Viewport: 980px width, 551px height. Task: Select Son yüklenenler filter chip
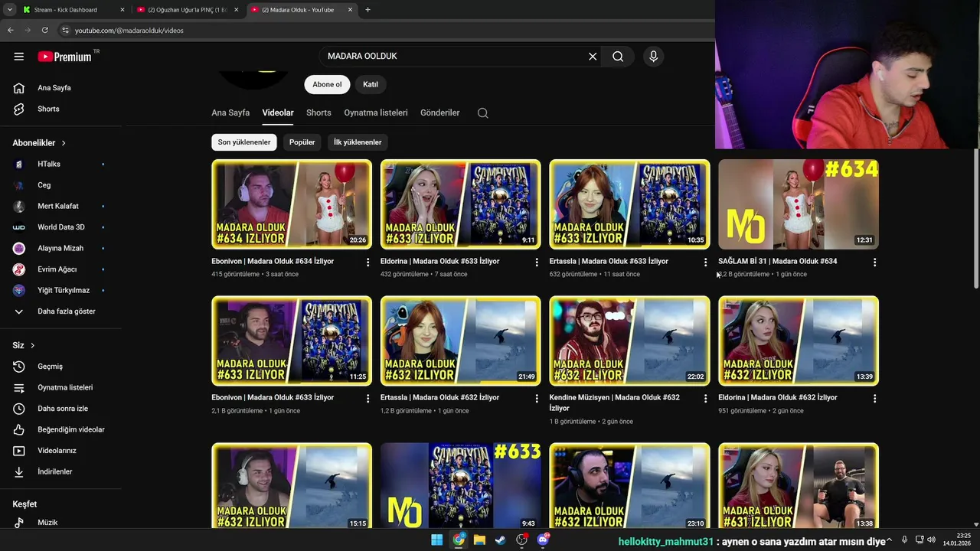[244, 142]
